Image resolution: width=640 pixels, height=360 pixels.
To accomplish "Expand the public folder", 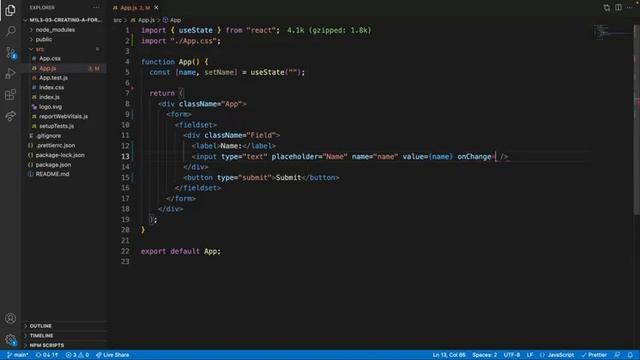I will click(x=64, y=40).
